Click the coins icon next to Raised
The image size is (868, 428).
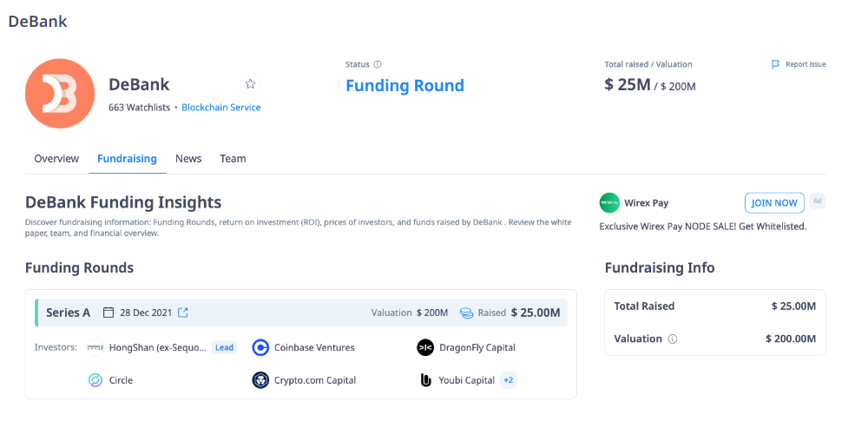click(467, 313)
